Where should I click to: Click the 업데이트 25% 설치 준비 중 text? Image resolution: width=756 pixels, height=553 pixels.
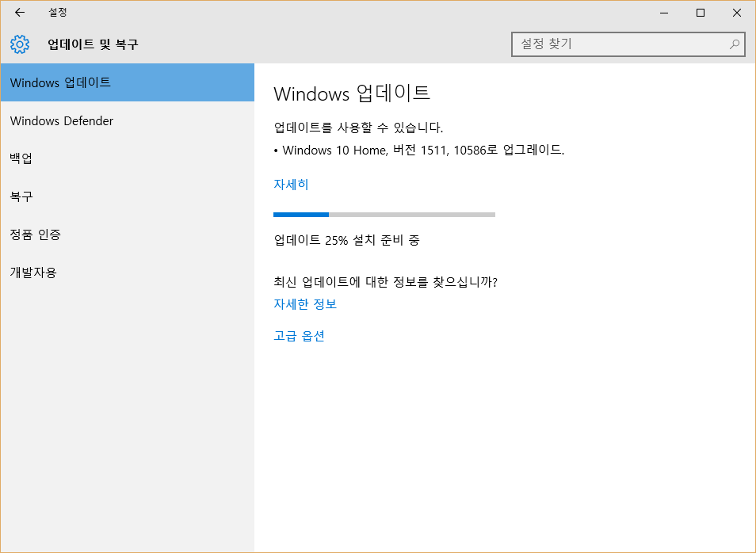click(346, 239)
